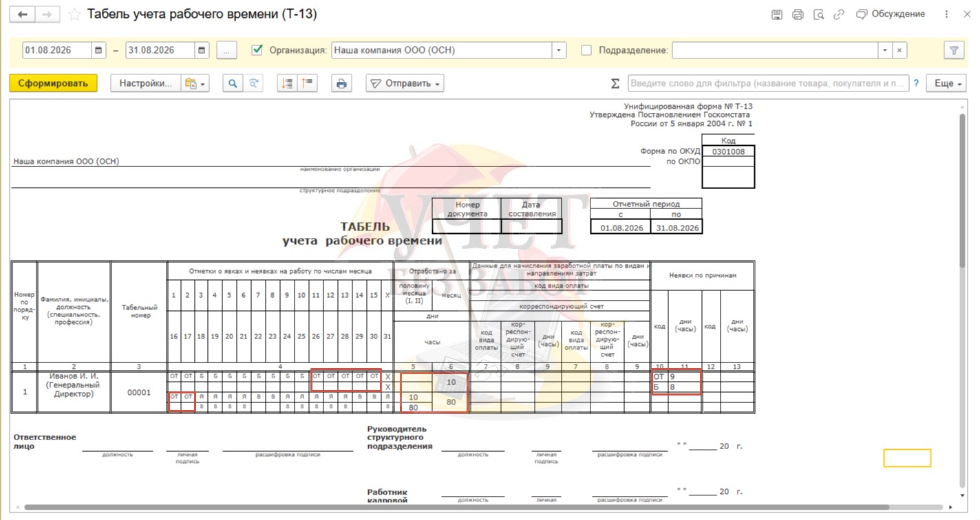The image size is (980, 520).
Task: Select report period start cell 01.08.2026 in the form
Action: click(621, 228)
